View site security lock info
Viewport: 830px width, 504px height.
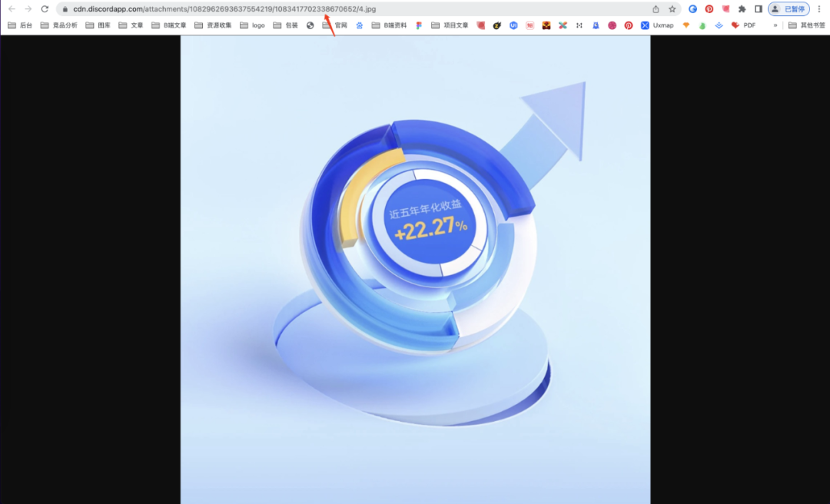65,9
